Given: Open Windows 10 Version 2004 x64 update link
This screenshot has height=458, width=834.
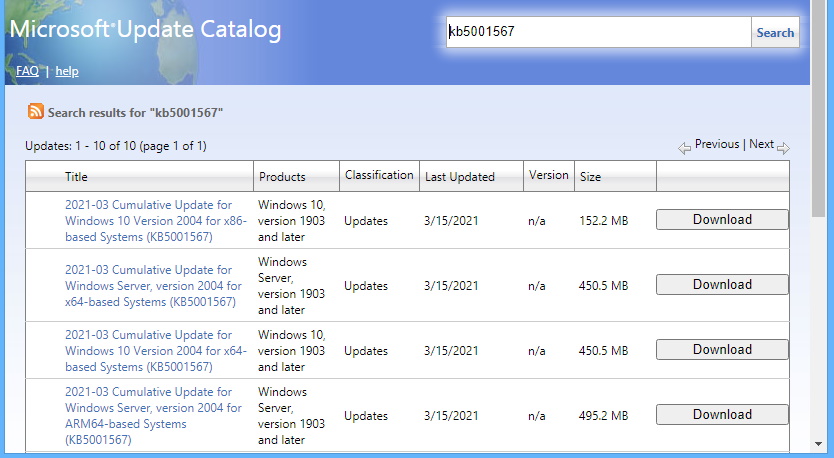Looking at the screenshot, I should [x=156, y=351].
